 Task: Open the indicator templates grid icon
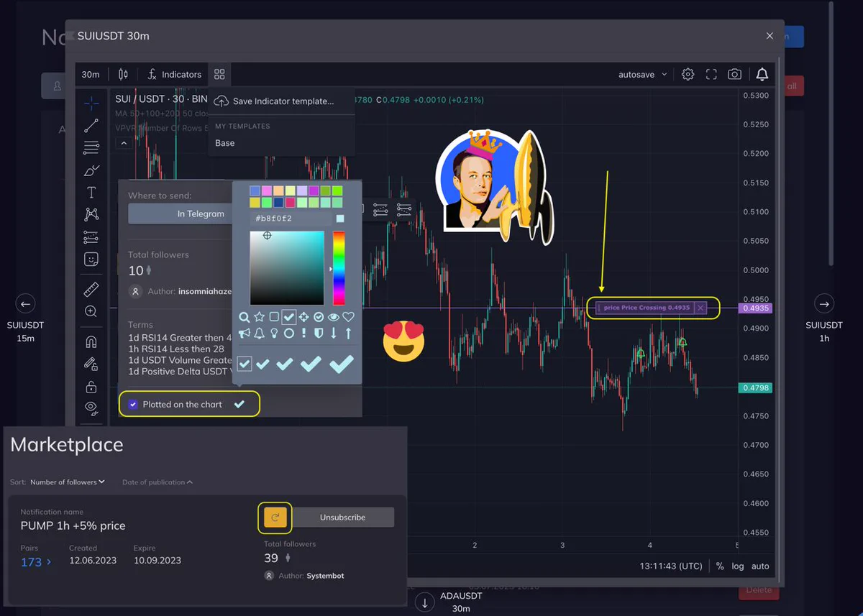(220, 74)
